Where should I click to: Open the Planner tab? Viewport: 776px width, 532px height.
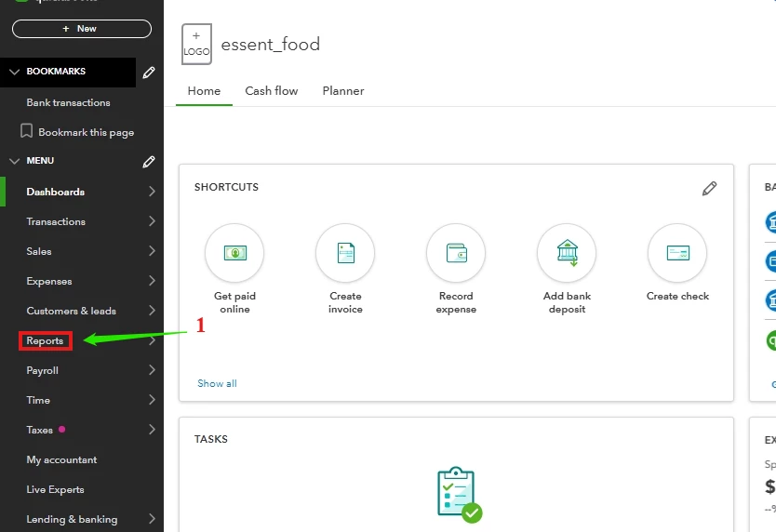click(x=343, y=91)
